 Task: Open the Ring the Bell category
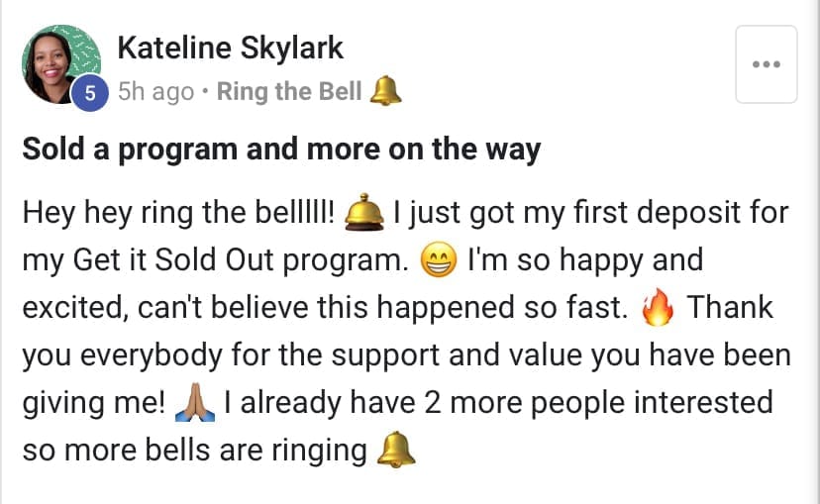click(289, 92)
